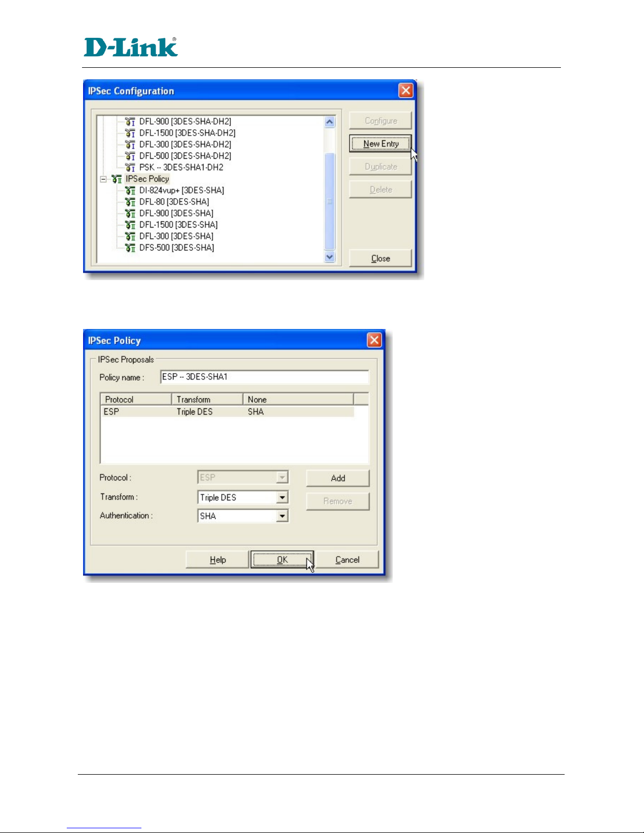Click the icon beside DFL-1500 [3DES-SHA-DH2]

click(x=130, y=133)
